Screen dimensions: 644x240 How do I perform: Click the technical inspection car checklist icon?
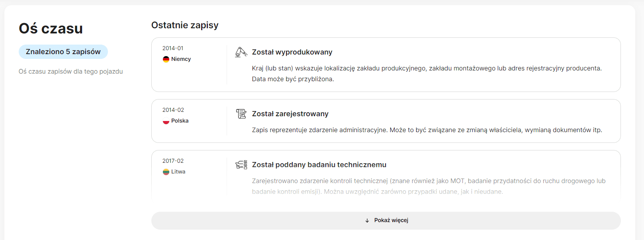[x=241, y=165]
